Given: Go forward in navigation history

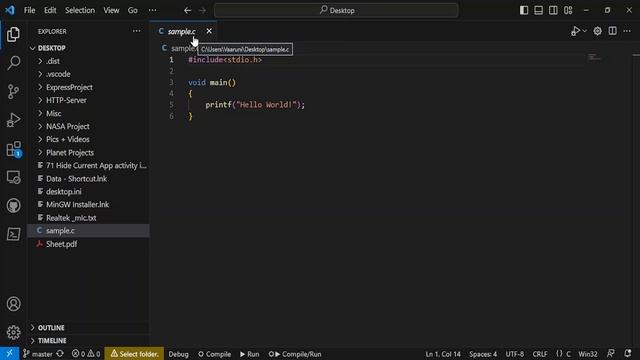Looking at the screenshot, I should click(202, 10).
